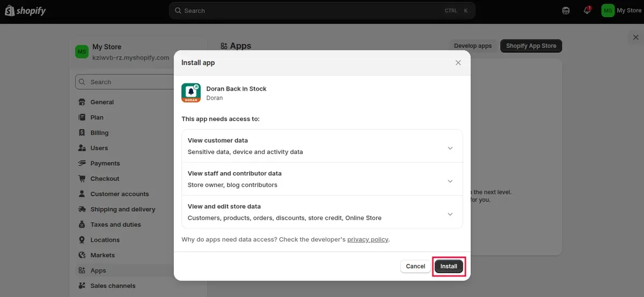Click the Plan icon in settings sidebar
This screenshot has height=297, width=644.
pyautogui.click(x=82, y=117)
